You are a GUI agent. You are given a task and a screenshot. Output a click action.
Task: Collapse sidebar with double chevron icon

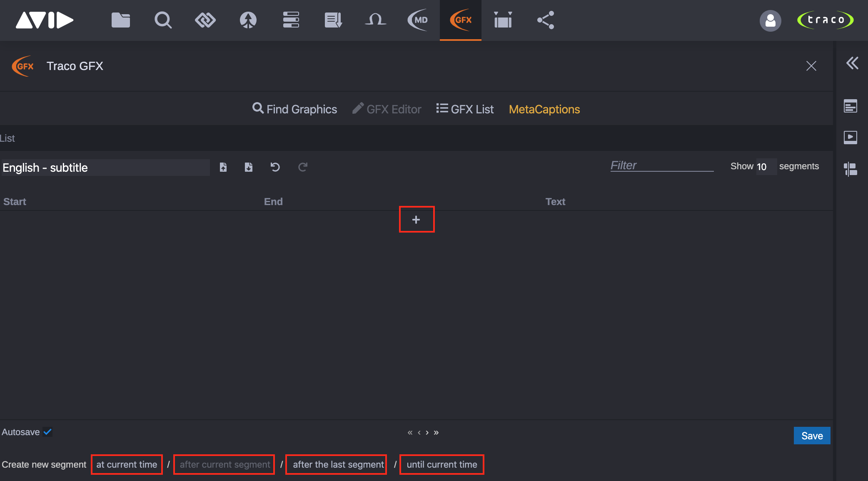[x=852, y=63]
